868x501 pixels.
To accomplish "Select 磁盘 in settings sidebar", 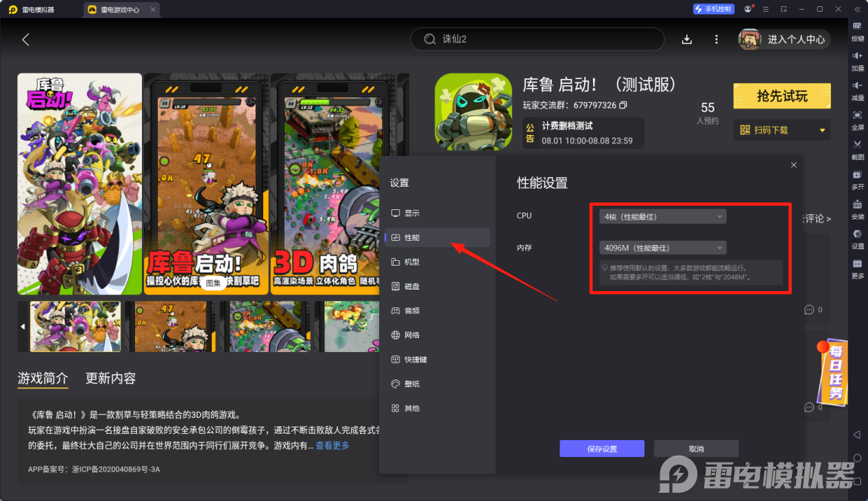I will [x=437, y=286].
